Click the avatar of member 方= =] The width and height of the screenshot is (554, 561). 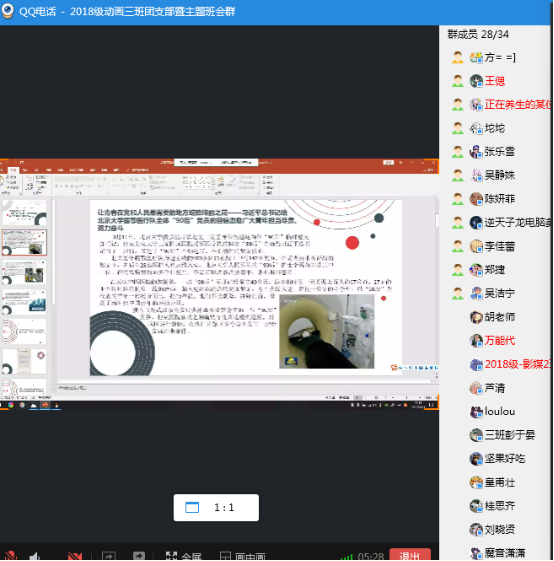[x=476, y=57]
